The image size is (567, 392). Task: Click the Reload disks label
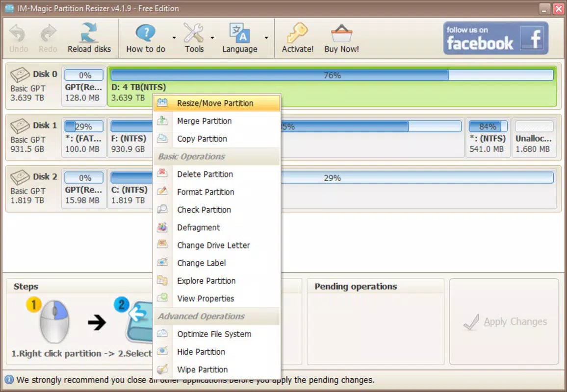click(89, 49)
